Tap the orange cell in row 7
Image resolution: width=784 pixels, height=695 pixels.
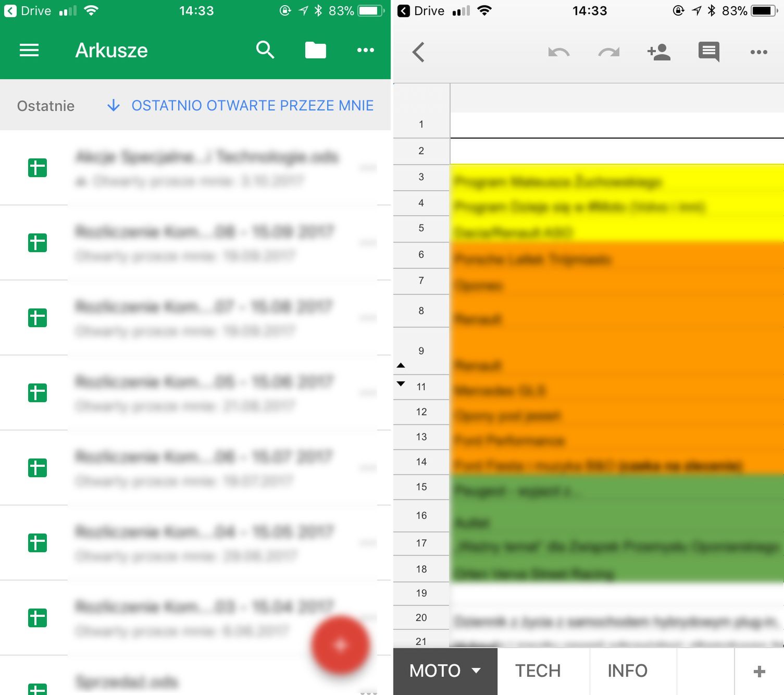pyautogui.click(x=617, y=281)
